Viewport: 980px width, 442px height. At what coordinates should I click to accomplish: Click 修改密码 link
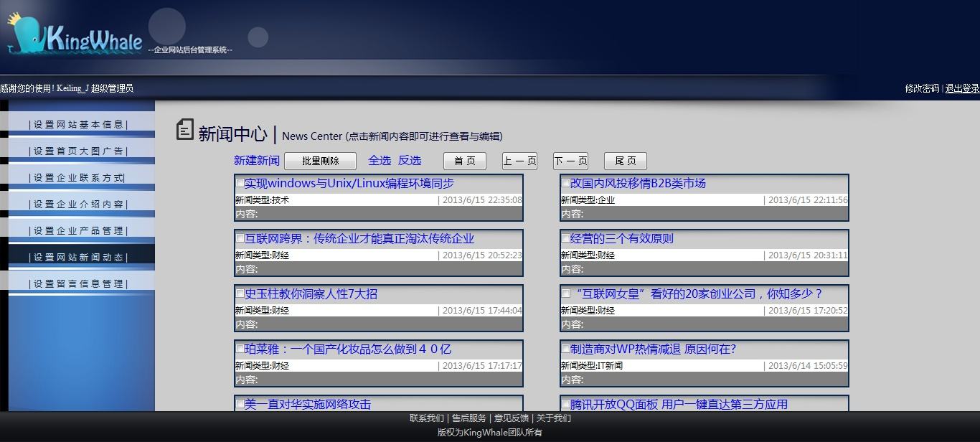coord(922,88)
